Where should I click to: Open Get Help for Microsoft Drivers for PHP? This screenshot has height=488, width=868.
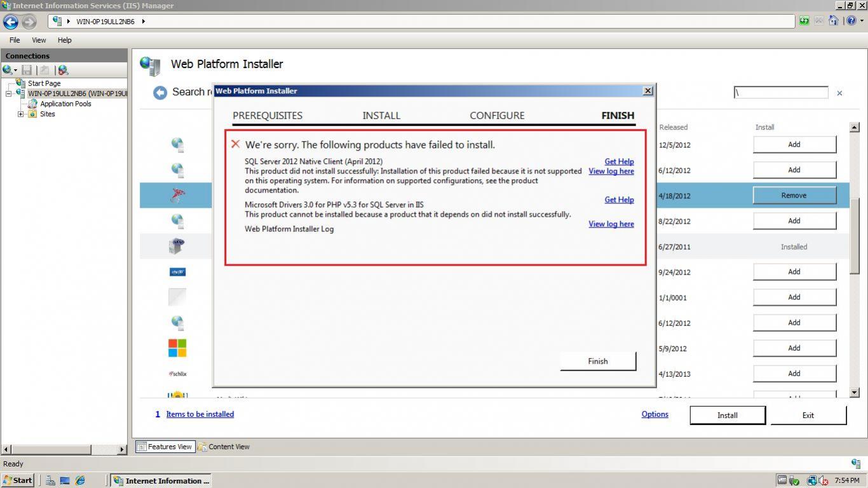click(x=619, y=200)
